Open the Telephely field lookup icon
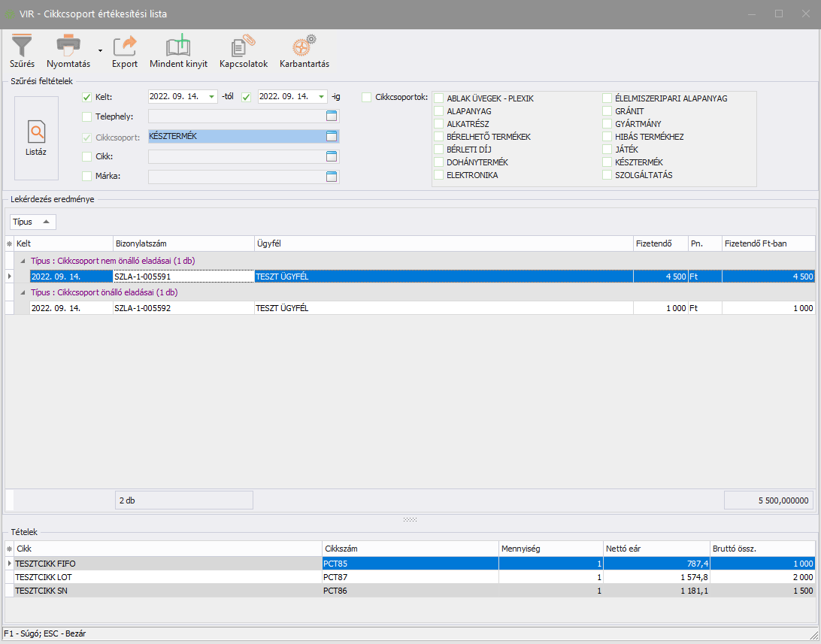821x644 pixels. [332, 116]
